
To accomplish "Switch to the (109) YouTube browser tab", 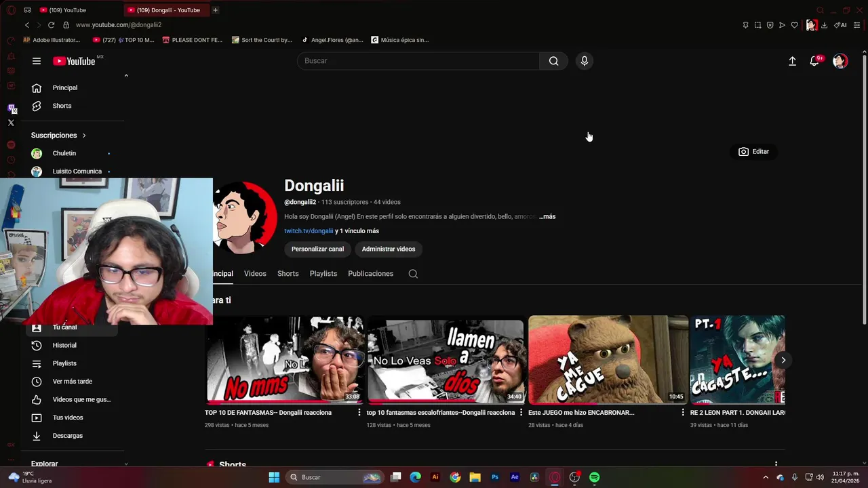I will [x=73, y=10].
